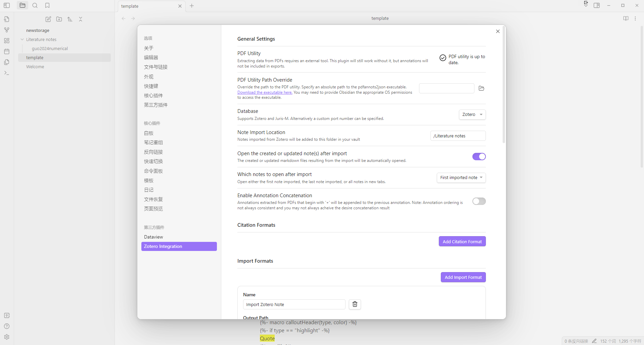Open the search panel icon
Screen dimensions: 644x345
(x=35, y=5)
